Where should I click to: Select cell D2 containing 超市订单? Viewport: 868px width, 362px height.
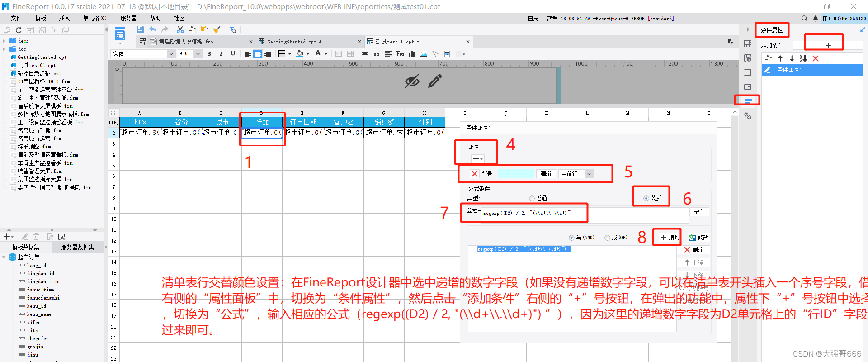(x=262, y=133)
